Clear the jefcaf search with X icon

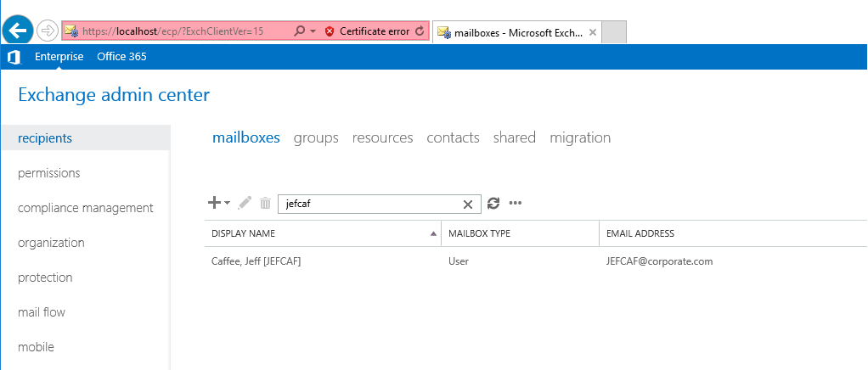pos(468,204)
